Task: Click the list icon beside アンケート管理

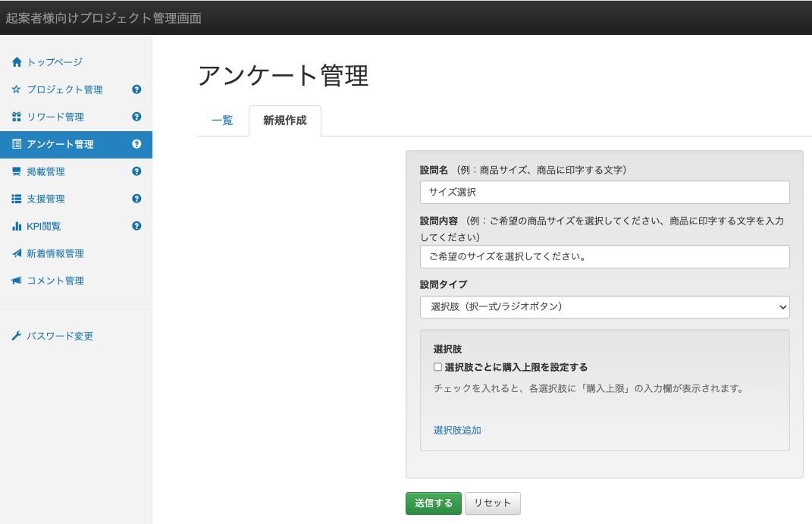Action: point(17,145)
